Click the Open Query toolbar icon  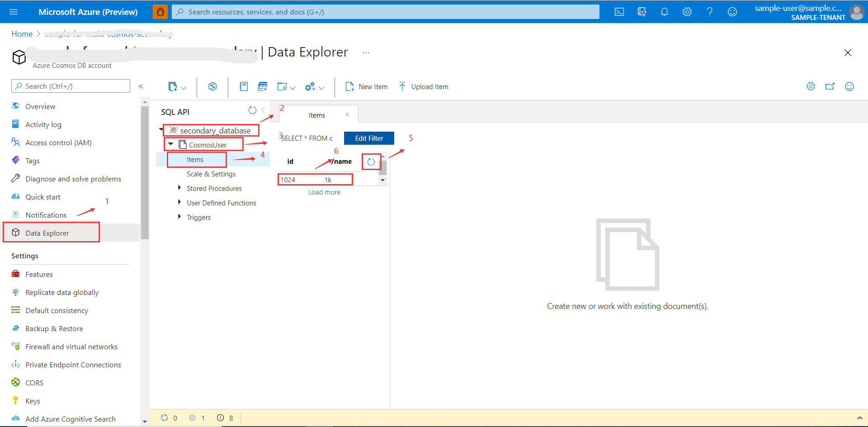tap(263, 86)
